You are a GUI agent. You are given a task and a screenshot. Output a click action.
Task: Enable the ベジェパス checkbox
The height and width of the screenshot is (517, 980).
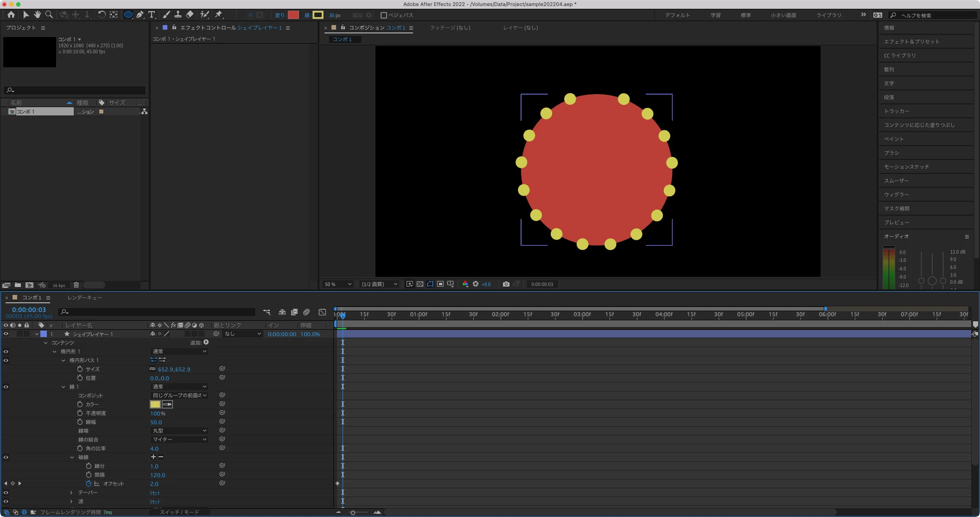383,15
